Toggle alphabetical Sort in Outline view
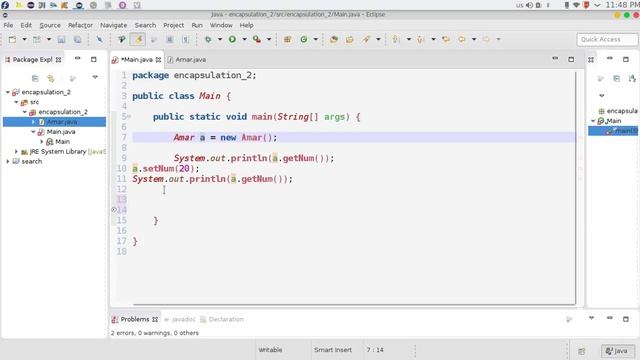This screenshot has height=360, width=640. (632, 78)
